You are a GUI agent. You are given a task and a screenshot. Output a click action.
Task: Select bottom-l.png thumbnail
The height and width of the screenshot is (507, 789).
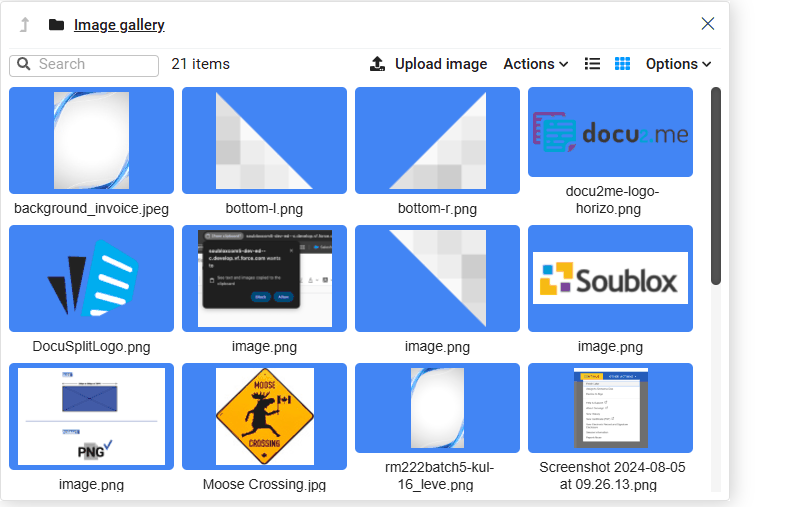point(264,140)
